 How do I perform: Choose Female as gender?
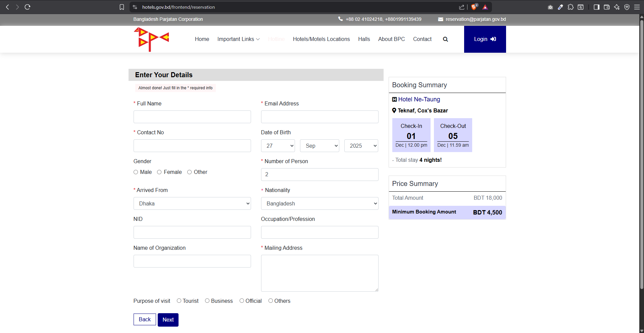pyautogui.click(x=159, y=172)
